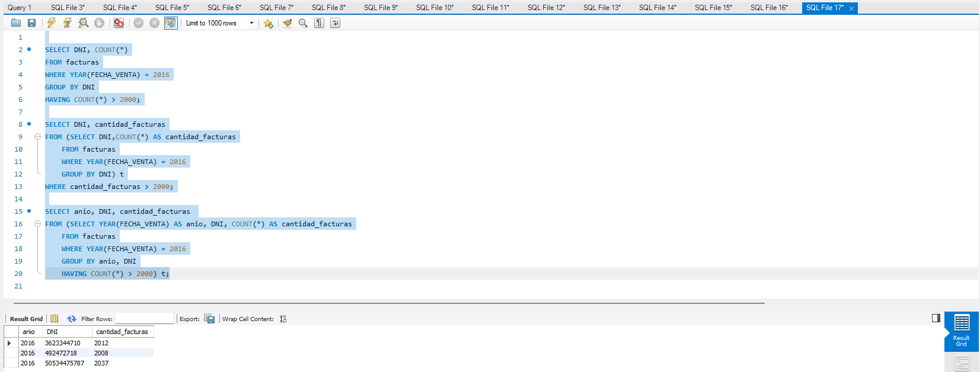Collapse the subquery block at line 9
Image resolution: width=980 pixels, height=372 pixels.
37,137
